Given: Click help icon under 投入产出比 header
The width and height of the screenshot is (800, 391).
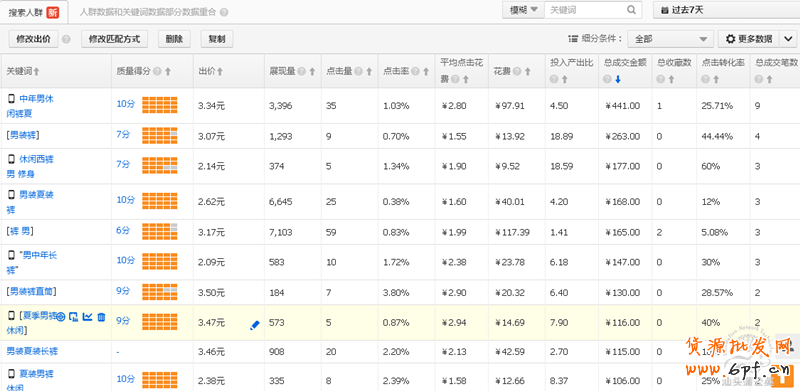Looking at the screenshot, I should click(554, 79).
